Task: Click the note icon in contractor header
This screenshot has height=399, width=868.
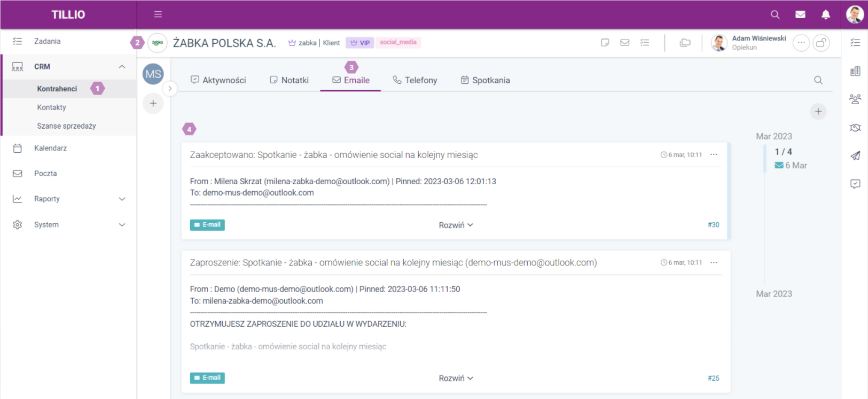Action: (x=605, y=43)
